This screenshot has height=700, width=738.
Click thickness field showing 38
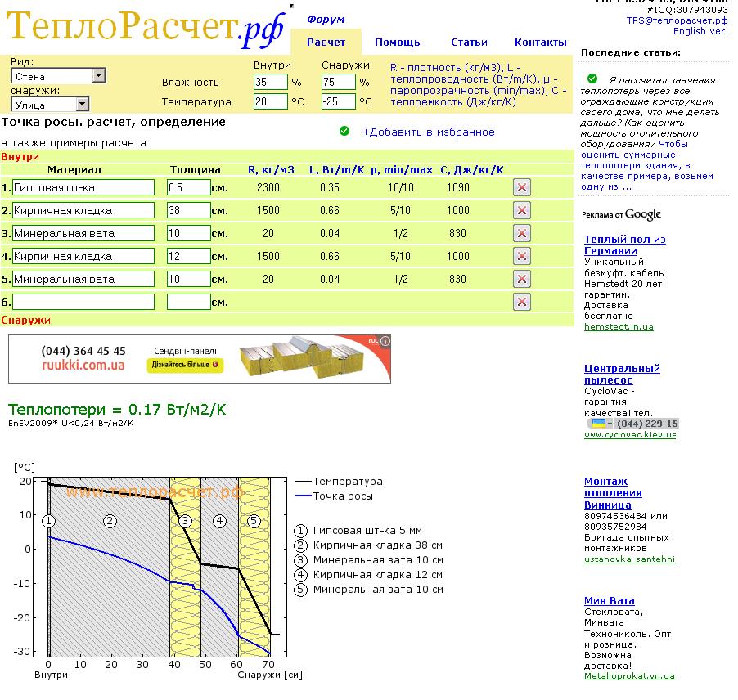tap(189, 210)
